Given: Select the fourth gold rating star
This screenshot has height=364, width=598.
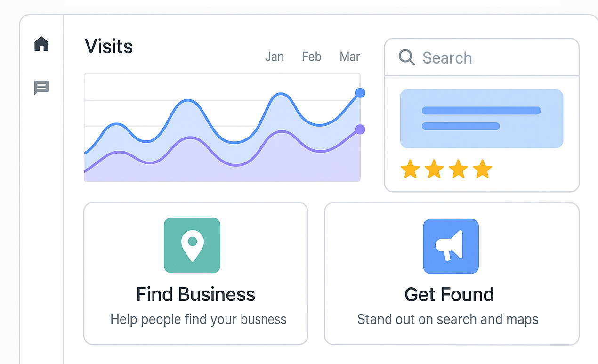Looking at the screenshot, I should tap(482, 169).
